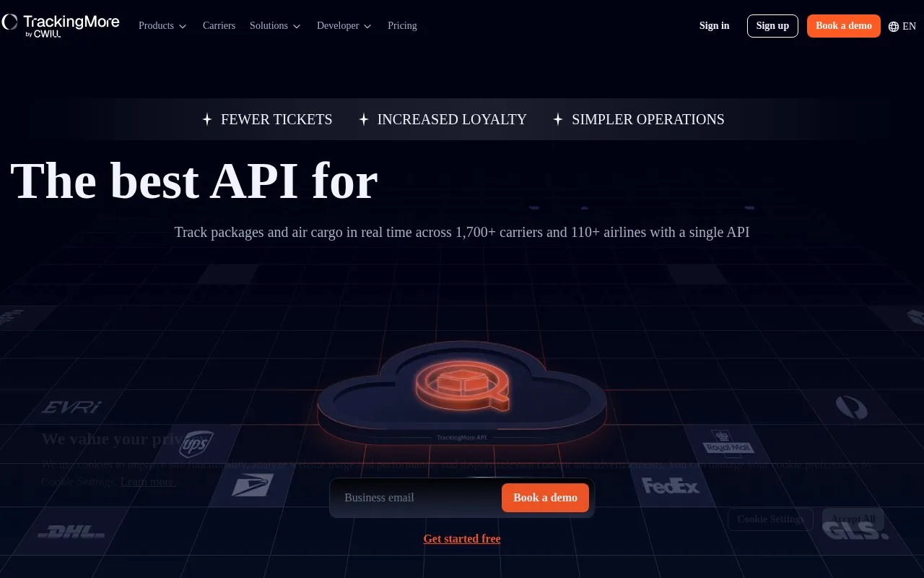Open the globe language selector
This screenshot has width=924, height=578.
[902, 26]
